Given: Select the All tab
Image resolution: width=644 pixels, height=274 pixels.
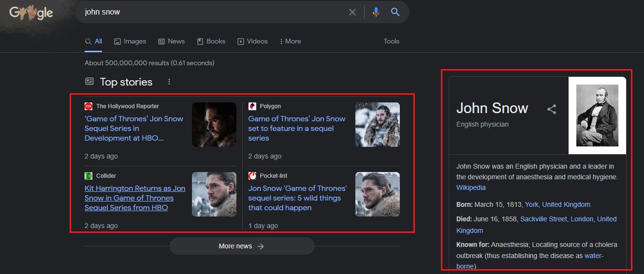Looking at the screenshot, I should coord(93,42).
